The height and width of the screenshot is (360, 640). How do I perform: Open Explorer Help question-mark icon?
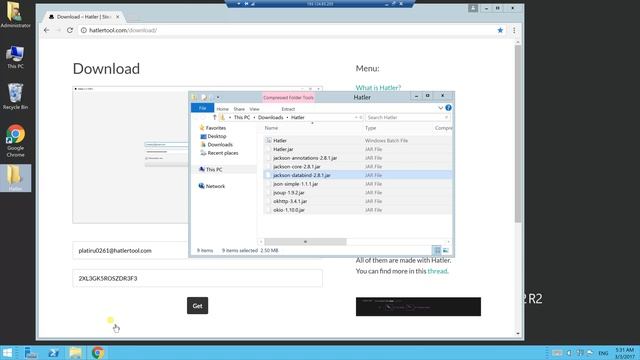pos(448,108)
